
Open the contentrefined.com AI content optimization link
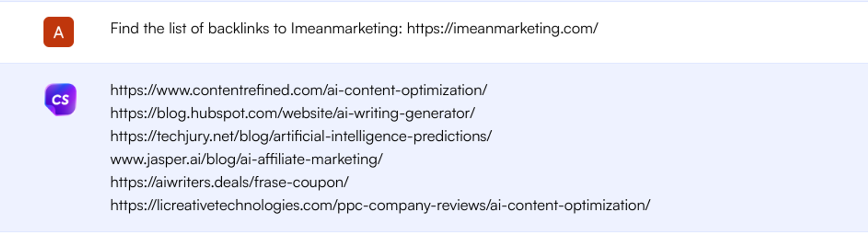(299, 90)
